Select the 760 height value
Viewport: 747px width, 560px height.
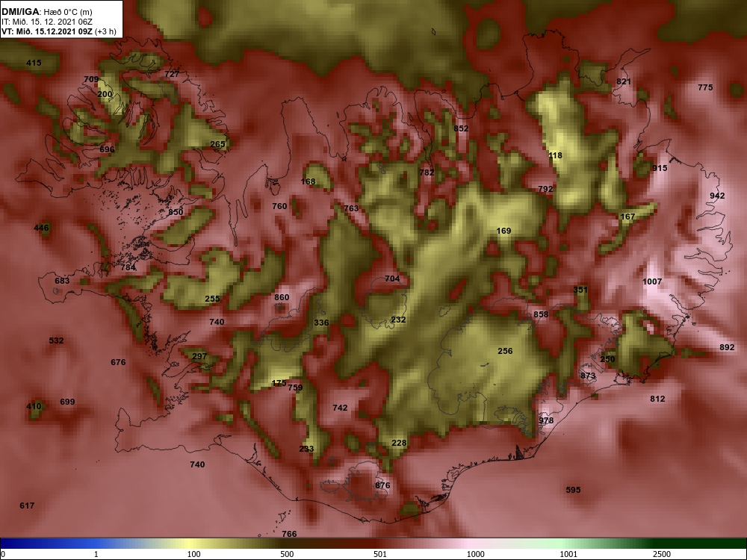point(279,206)
